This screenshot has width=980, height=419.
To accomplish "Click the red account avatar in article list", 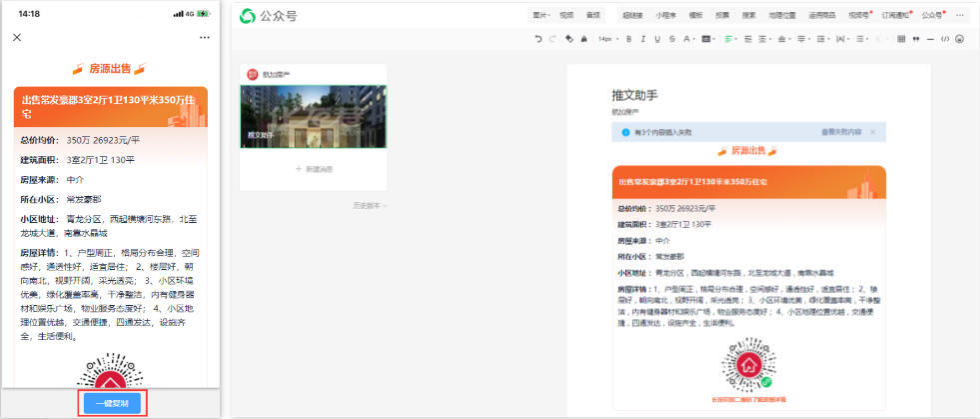I will (x=252, y=74).
